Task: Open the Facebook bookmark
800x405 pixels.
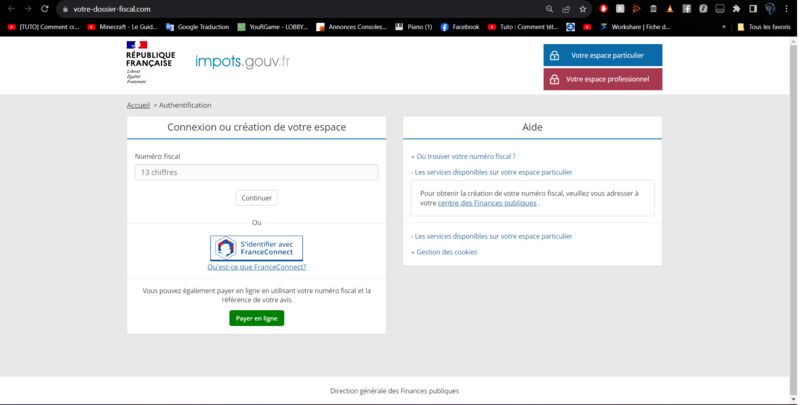Action: (x=460, y=27)
